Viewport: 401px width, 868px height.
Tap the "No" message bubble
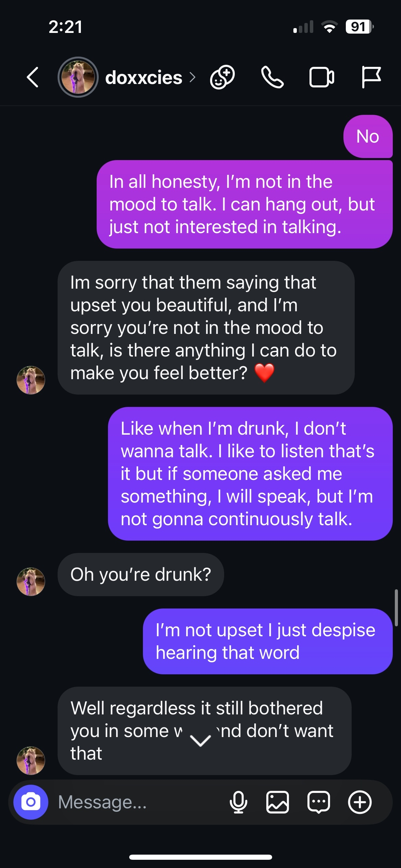pyautogui.click(x=368, y=136)
